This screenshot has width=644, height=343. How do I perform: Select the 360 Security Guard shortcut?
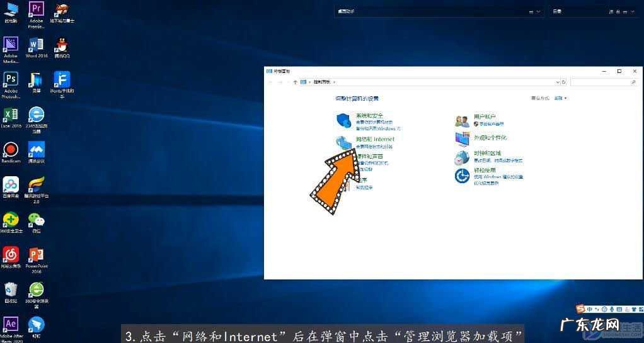point(11,223)
